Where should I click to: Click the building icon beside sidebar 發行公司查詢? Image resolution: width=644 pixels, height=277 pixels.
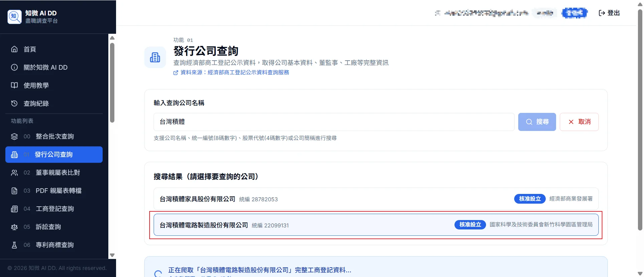[14, 154]
